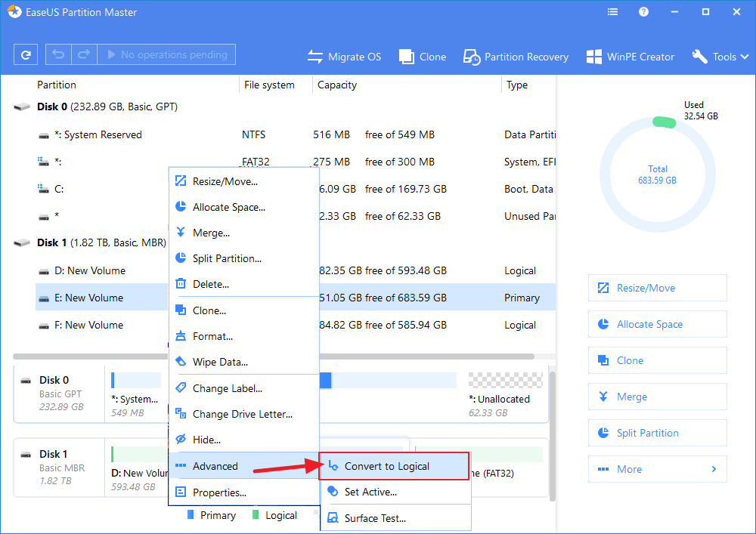Choose Set Active... in submenu
This screenshot has height=534, width=756.
[x=395, y=492]
